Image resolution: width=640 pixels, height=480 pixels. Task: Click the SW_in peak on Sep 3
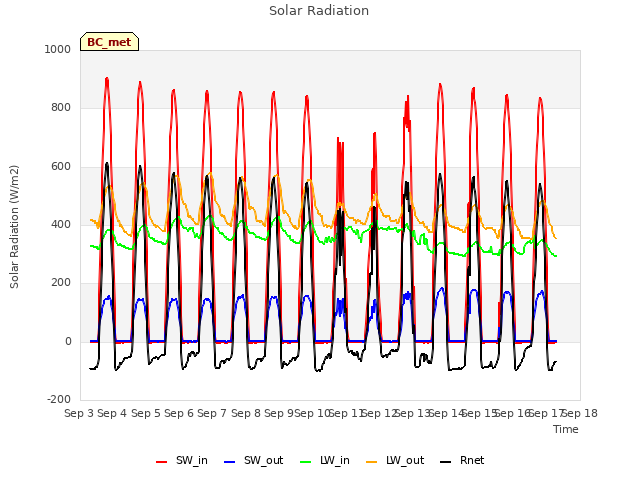[107, 79]
